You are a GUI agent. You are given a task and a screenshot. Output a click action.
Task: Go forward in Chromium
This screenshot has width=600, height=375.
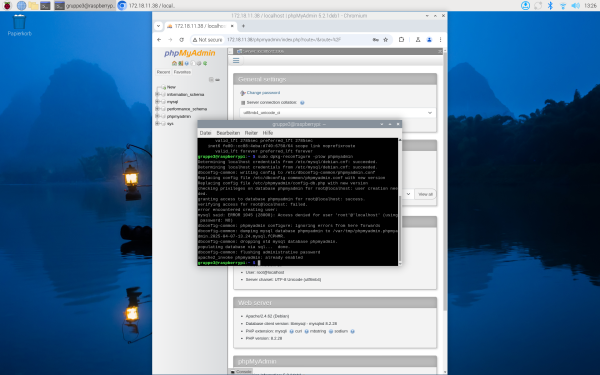pos(170,39)
